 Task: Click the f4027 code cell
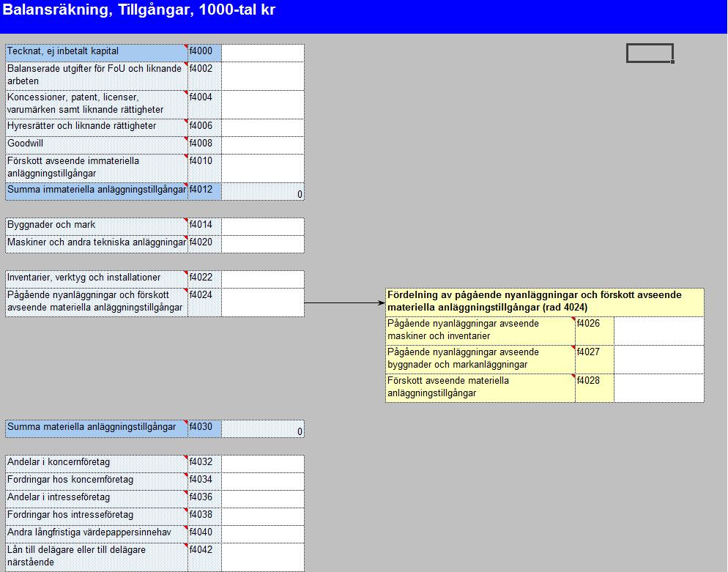(x=595, y=360)
